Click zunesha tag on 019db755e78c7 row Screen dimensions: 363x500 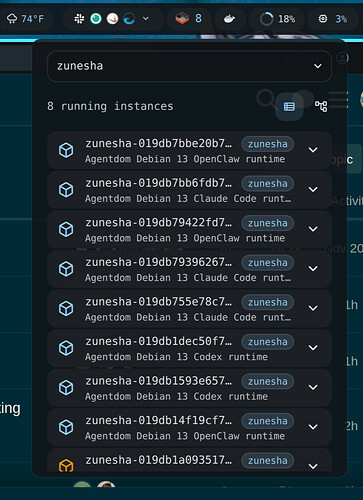268,302
